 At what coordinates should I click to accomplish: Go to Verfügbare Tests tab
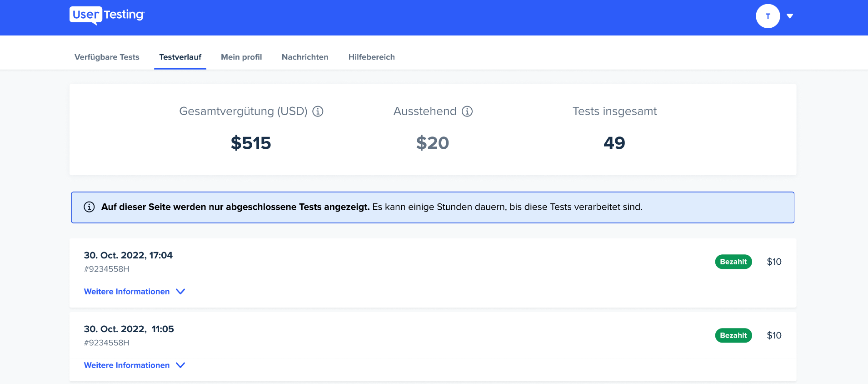tap(107, 57)
